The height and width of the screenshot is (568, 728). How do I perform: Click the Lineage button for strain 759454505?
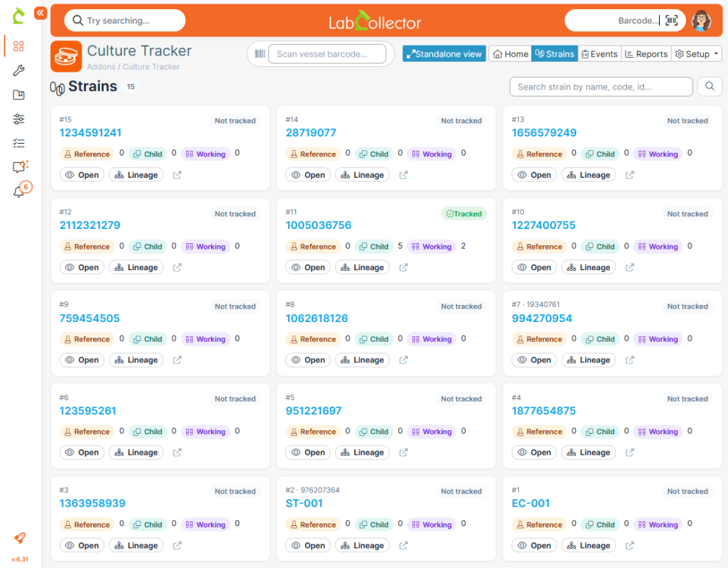(x=136, y=360)
